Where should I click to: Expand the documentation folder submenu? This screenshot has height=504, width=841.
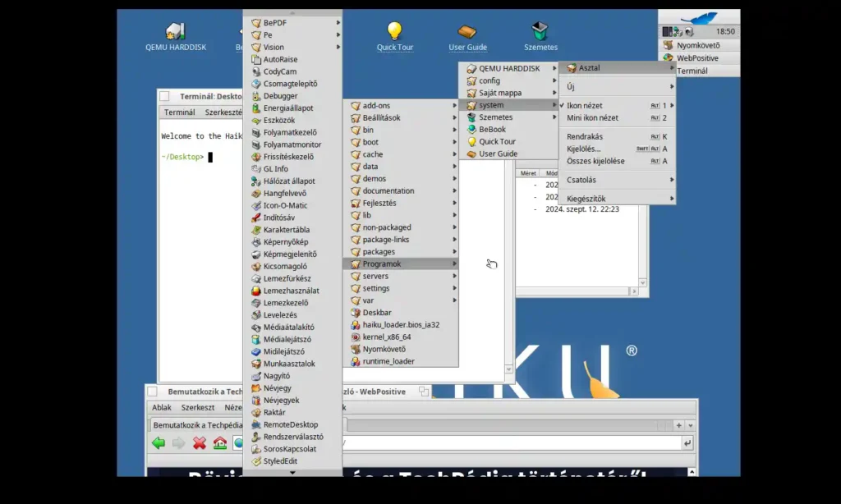pyautogui.click(x=401, y=191)
